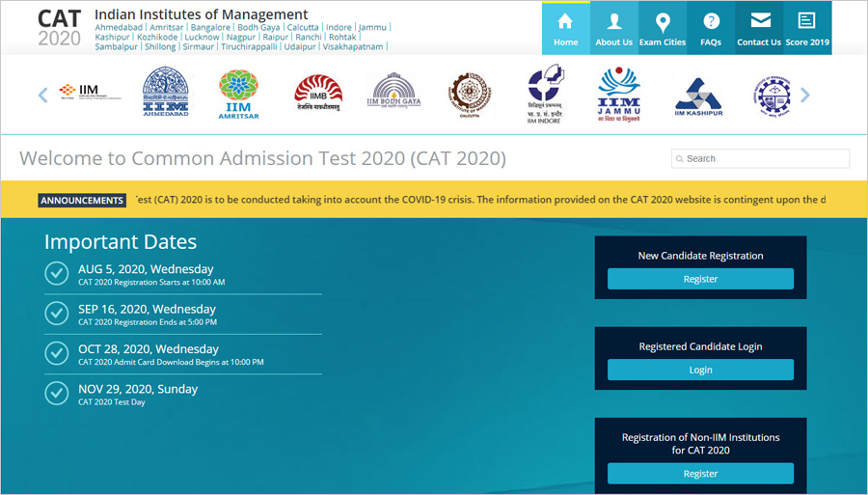
Task: Open the Calcutta institute link
Action: click(x=303, y=27)
